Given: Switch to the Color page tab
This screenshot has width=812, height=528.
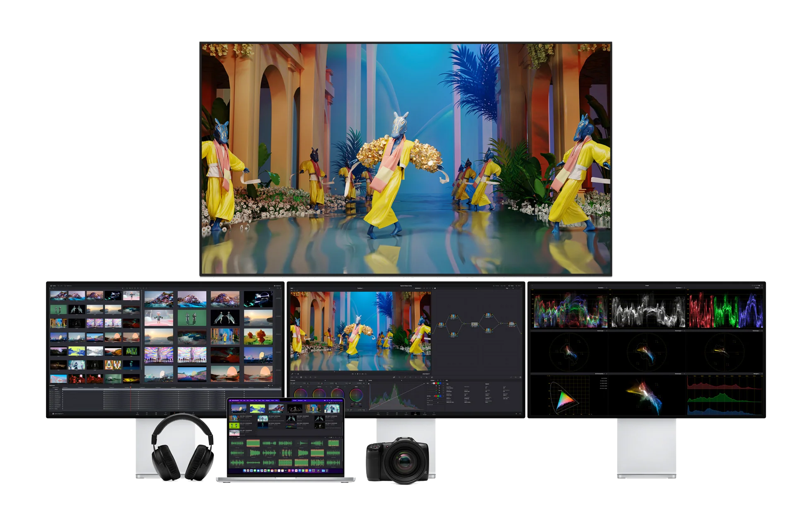Looking at the screenshot, I should [415, 414].
